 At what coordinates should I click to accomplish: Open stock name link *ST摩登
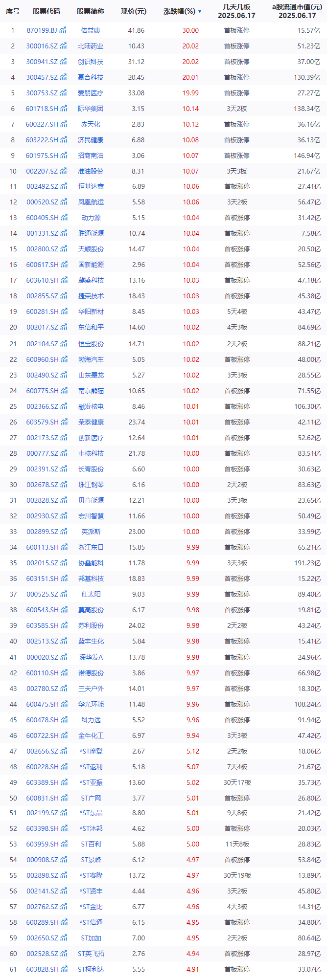(x=91, y=751)
